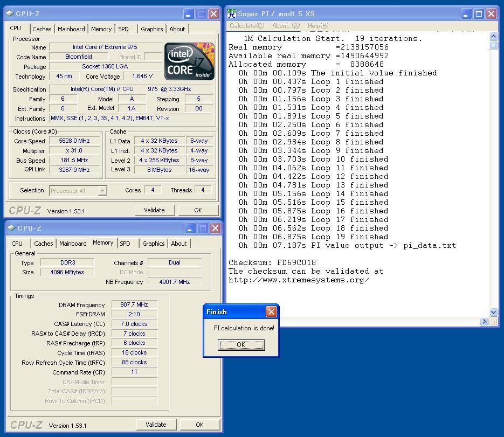Open the Caches tab in top CPU-Z
The width and height of the screenshot is (504, 437).
click(x=42, y=29)
